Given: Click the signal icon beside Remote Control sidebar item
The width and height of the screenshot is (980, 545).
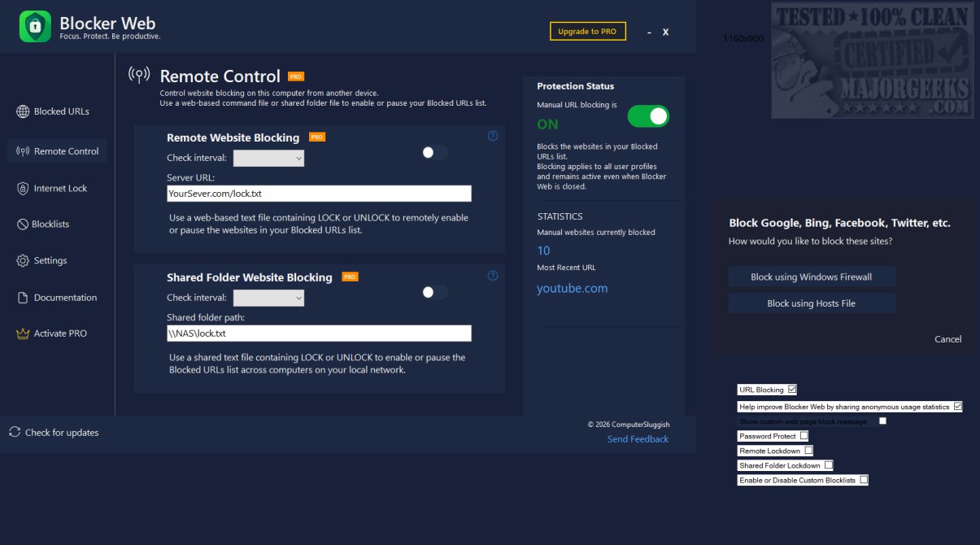Looking at the screenshot, I should [x=23, y=151].
